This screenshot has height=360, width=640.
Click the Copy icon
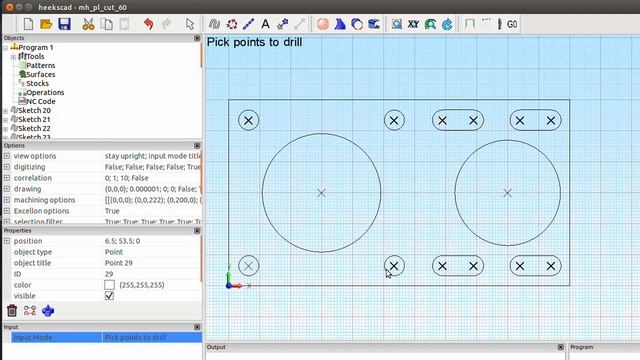point(107,24)
